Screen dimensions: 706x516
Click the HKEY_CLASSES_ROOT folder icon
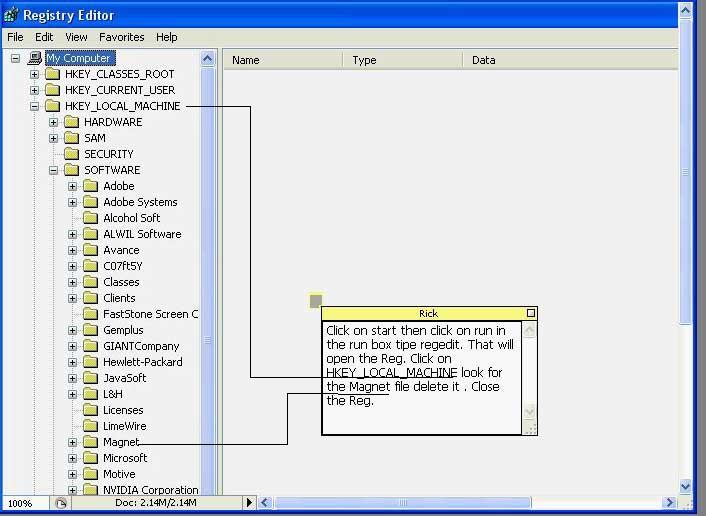(52, 74)
